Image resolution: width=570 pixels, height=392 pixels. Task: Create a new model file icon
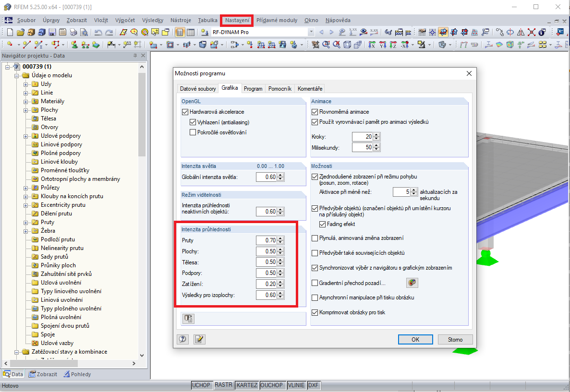10,32
